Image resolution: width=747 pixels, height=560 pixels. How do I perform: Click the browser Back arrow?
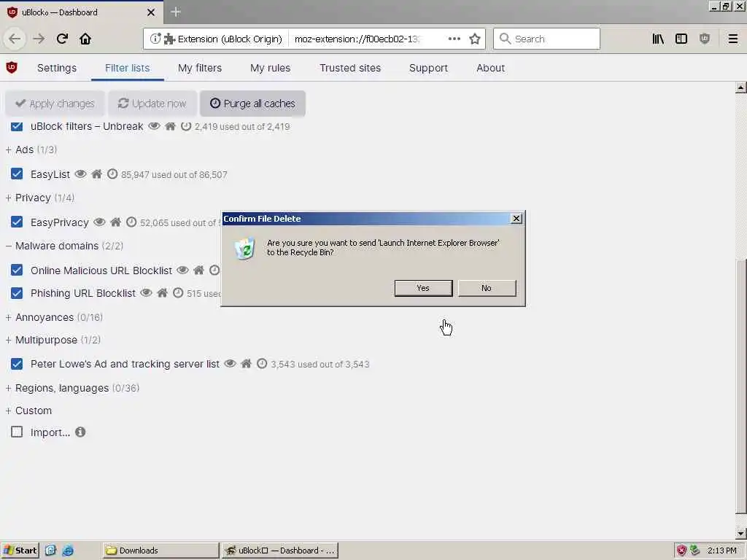click(x=15, y=39)
